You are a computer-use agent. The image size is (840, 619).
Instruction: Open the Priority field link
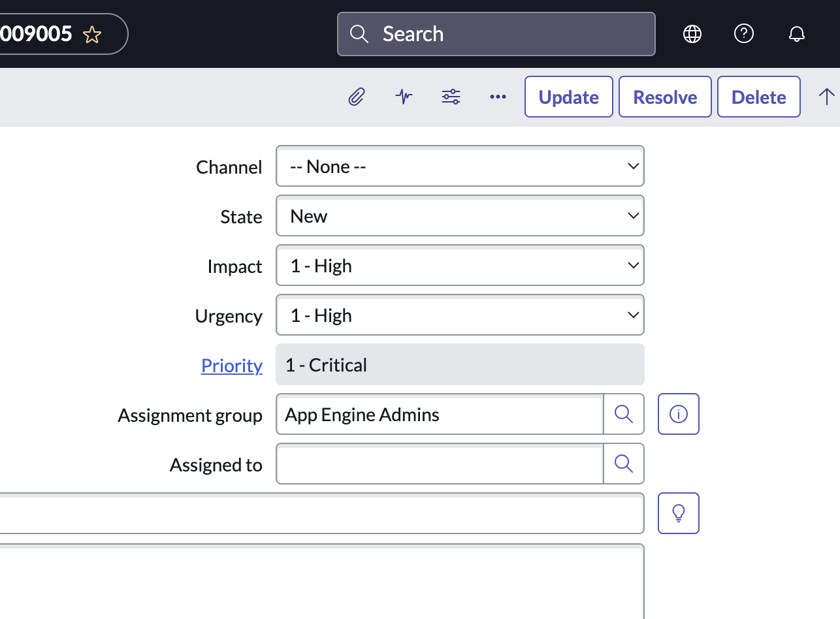[232, 366]
